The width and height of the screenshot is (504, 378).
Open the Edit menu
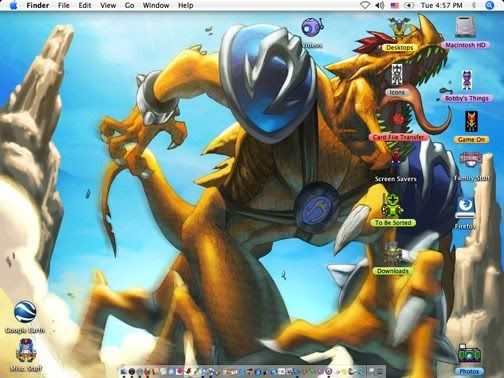85,5
